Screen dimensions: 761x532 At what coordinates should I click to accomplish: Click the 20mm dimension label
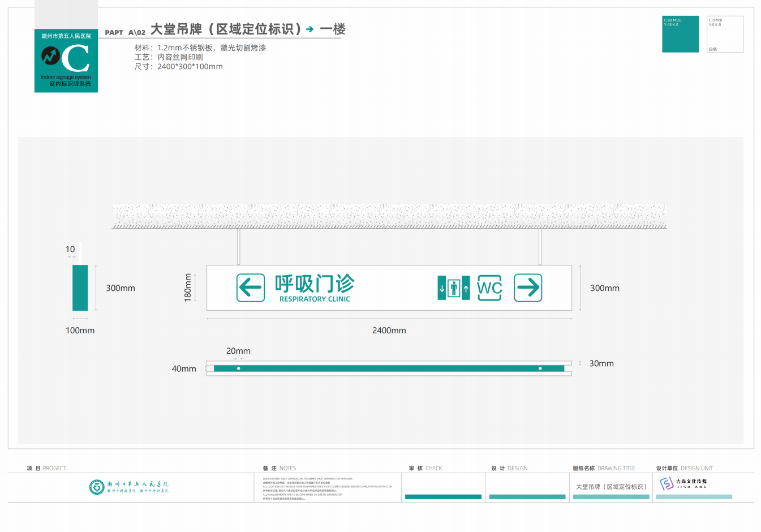coord(238,351)
